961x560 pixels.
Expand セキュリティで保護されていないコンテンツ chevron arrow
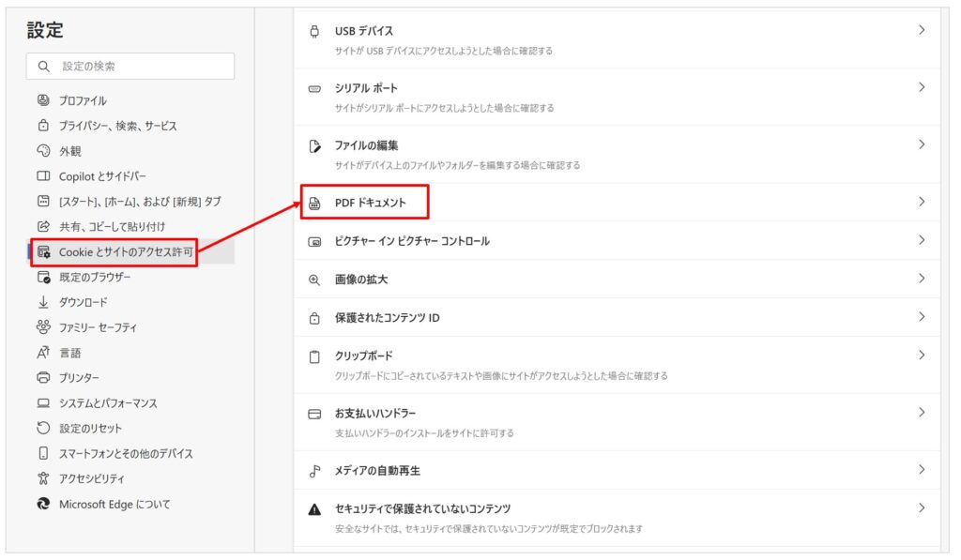pyautogui.click(x=922, y=507)
